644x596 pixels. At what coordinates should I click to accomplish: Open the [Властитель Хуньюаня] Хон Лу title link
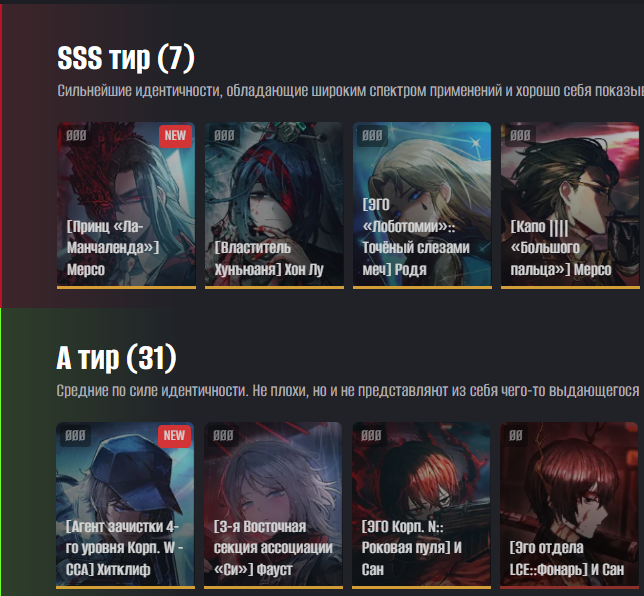pos(269,259)
